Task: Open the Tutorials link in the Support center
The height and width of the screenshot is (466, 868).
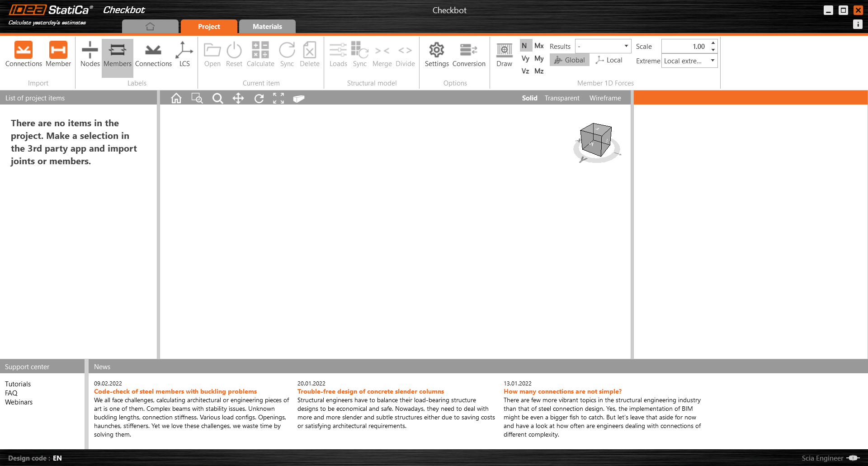Action: (18, 384)
